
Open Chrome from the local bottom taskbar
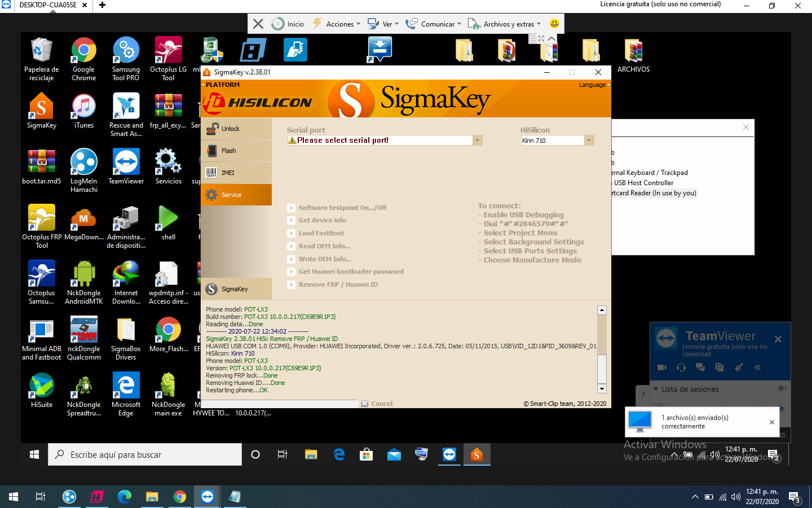pyautogui.click(x=180, y=497)
